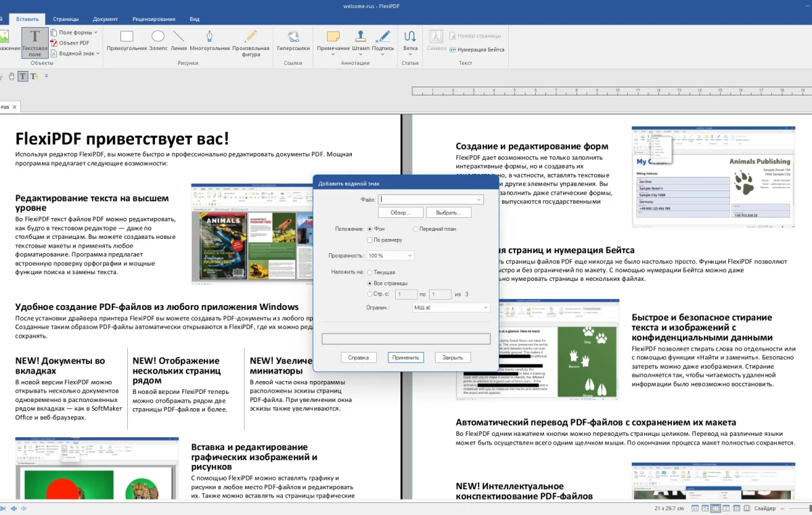Select the Передний план radio button
The image size is (812, 515).
pos(415,229)
